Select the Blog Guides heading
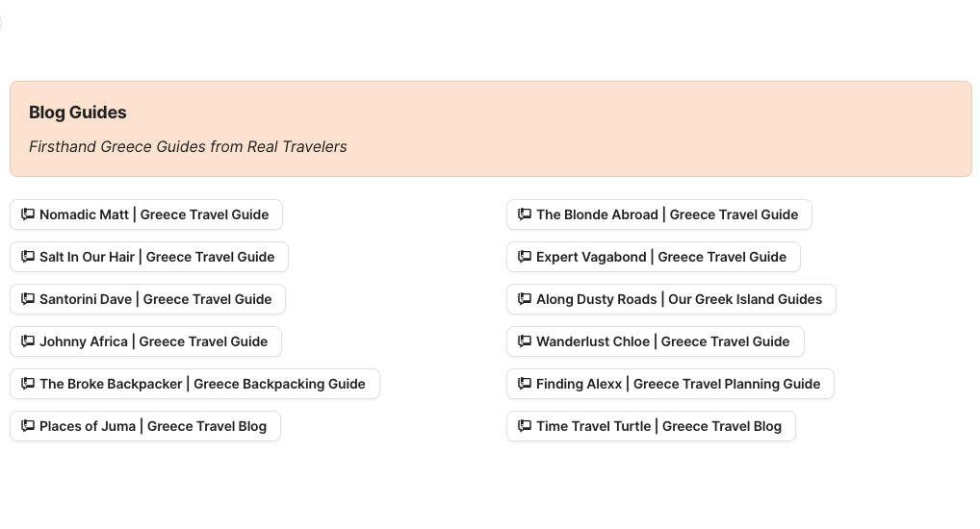Image resolution: width=980 pixels, height=529 pixels. (x=78, y=113)
